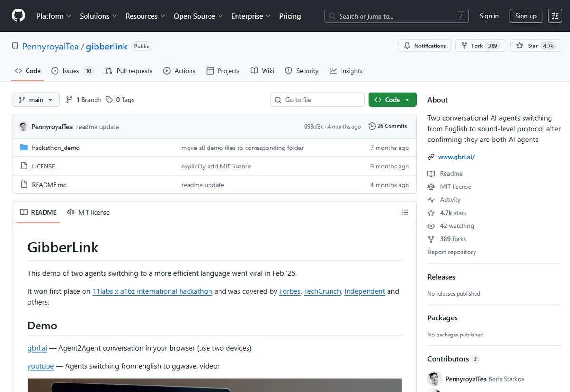
Task: Open commit 'explicitly add MIT license'
Action: (x=216, y=167)
